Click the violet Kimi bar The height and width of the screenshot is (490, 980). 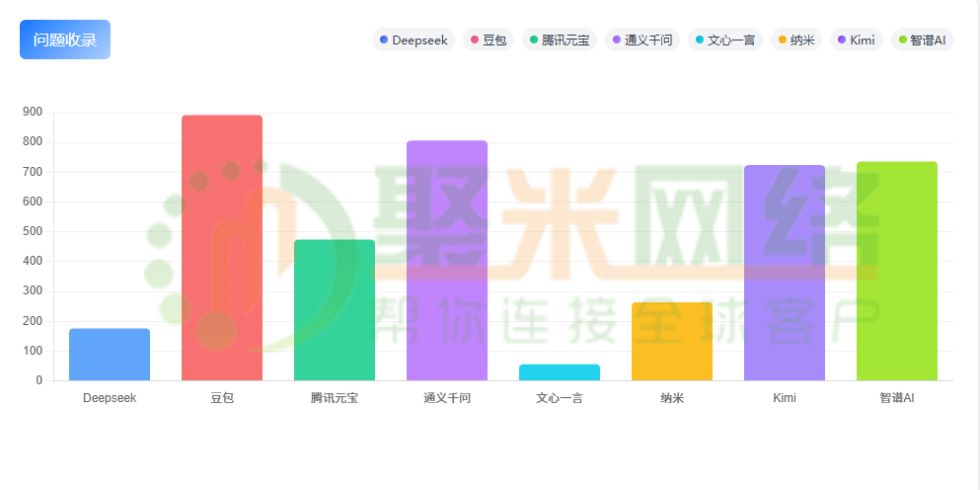(785, 273)
